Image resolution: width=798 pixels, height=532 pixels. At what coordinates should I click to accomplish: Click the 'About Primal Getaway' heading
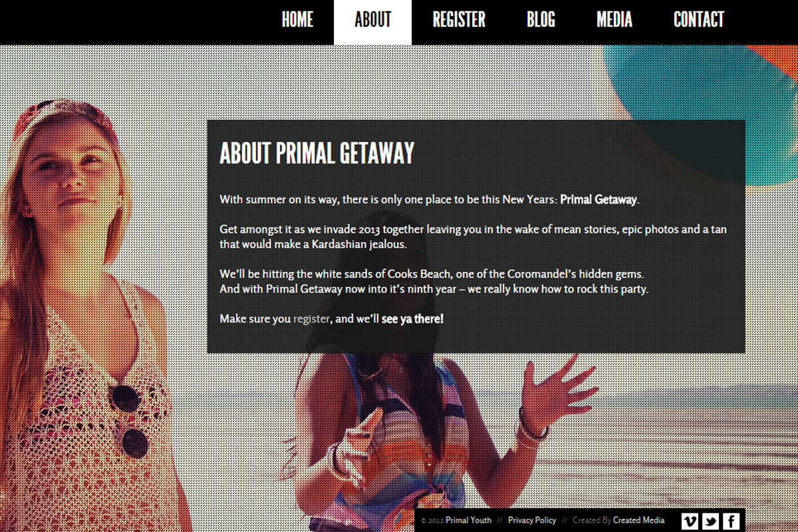[x=317, y=154]
